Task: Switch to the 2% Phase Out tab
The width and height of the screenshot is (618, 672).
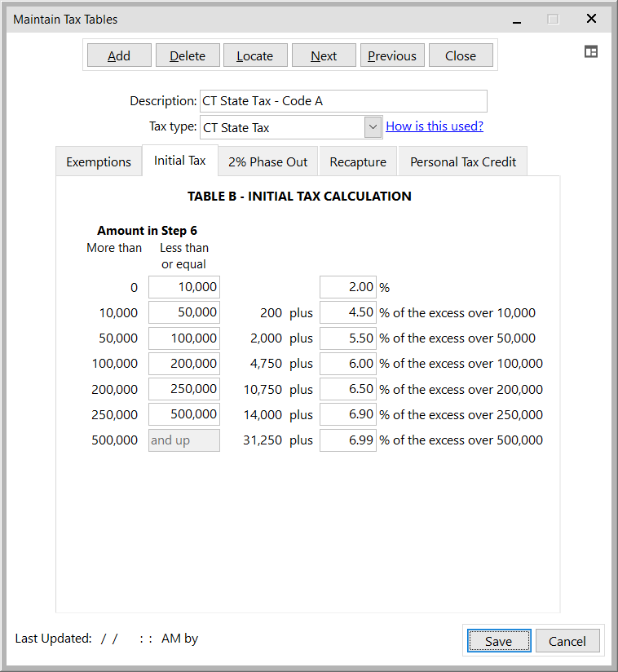Action: click(267, 161)
